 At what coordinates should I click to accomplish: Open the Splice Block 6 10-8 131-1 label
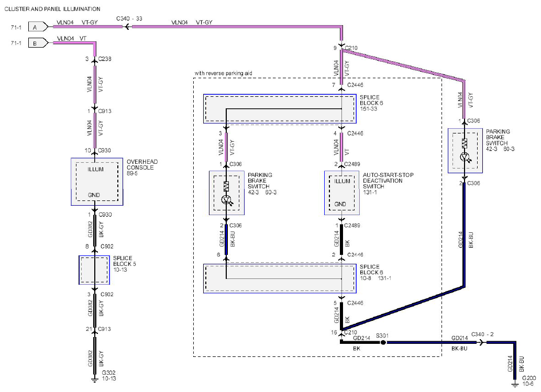coord(376,272)
